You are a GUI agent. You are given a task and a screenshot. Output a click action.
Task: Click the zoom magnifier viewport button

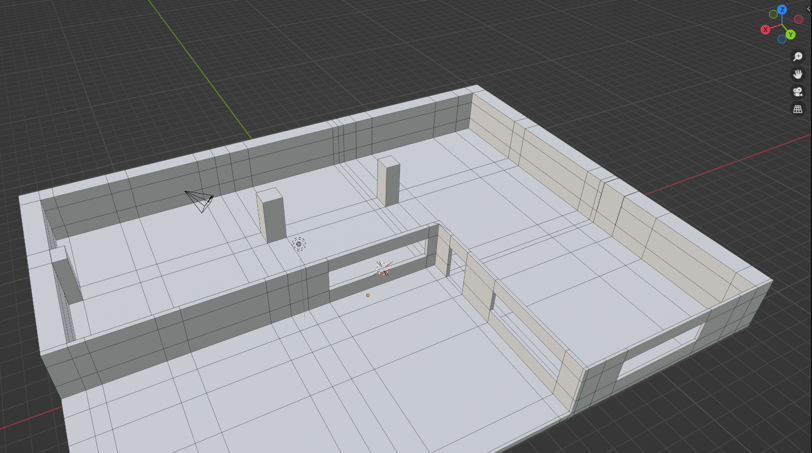click(x=798, y=56)
